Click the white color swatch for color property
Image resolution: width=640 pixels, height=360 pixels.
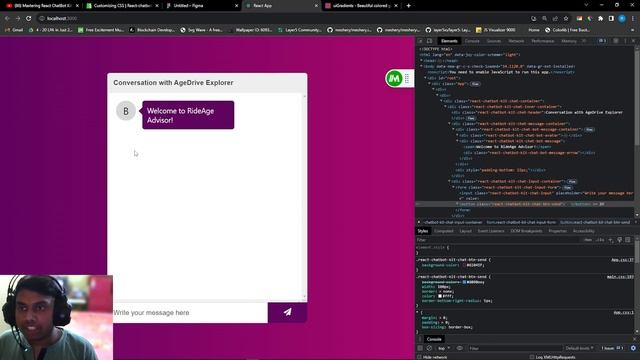440,296
